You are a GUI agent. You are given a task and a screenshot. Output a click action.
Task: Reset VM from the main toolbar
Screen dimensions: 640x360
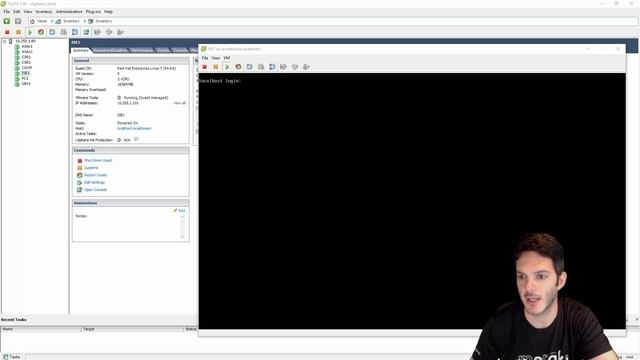tap(41, 32)
